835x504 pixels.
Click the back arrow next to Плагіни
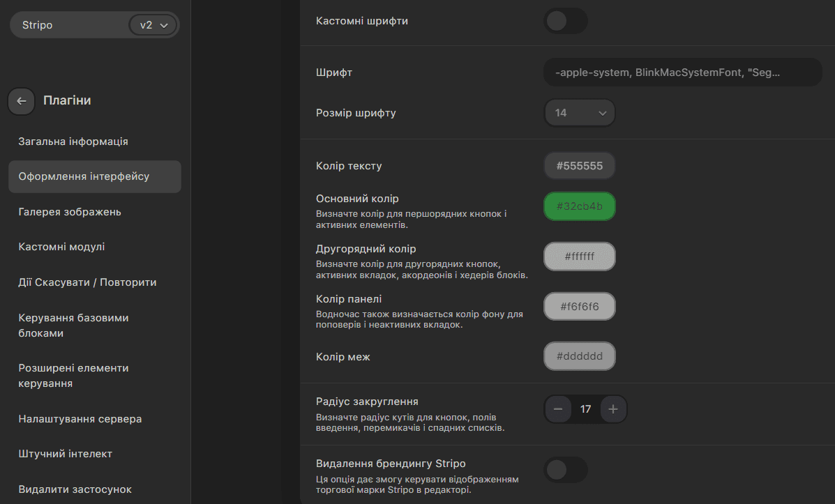(22, 101)
